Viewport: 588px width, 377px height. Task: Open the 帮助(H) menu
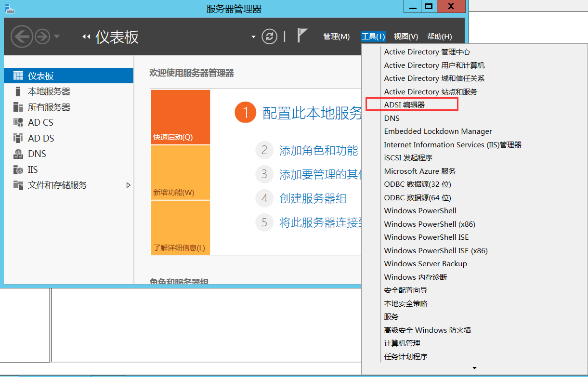coord(440,37)
